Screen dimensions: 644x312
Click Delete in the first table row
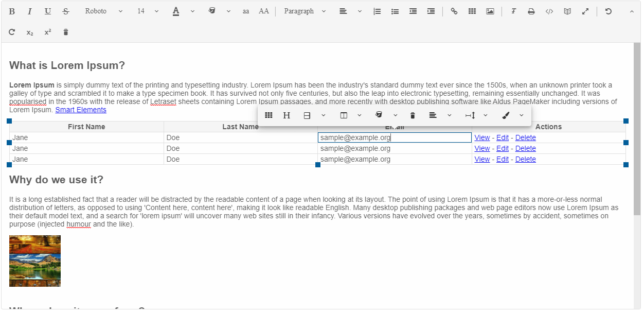(x=525, y=137)
